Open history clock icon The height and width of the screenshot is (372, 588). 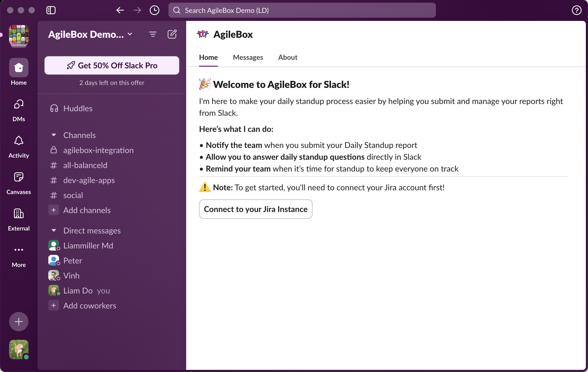pos(154,10)
